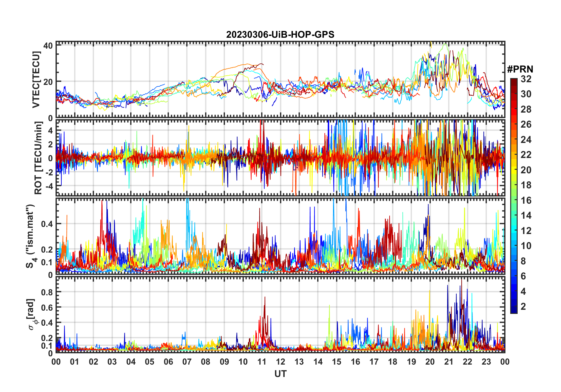Viewport: 561px width, 392px height.
Task: Click x-axis tick label 12
Action: pos(280,362)
